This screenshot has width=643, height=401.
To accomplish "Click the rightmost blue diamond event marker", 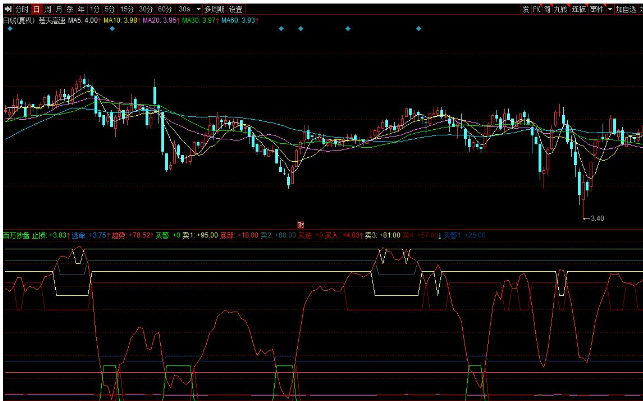I will [x=419, y=29].
